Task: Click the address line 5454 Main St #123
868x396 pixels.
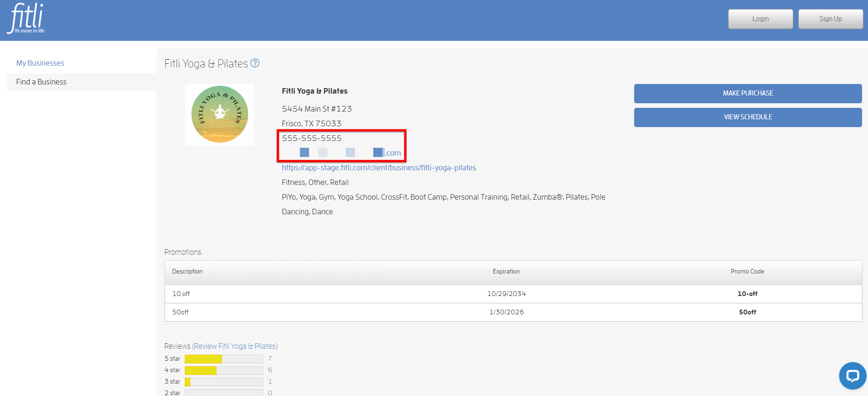Action: [x=317, y=109]
